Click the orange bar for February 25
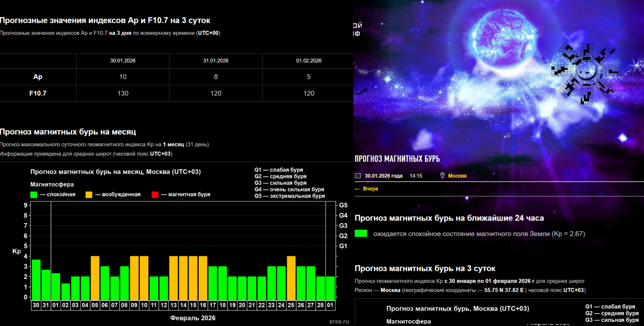644x326 pixels. 291,278
